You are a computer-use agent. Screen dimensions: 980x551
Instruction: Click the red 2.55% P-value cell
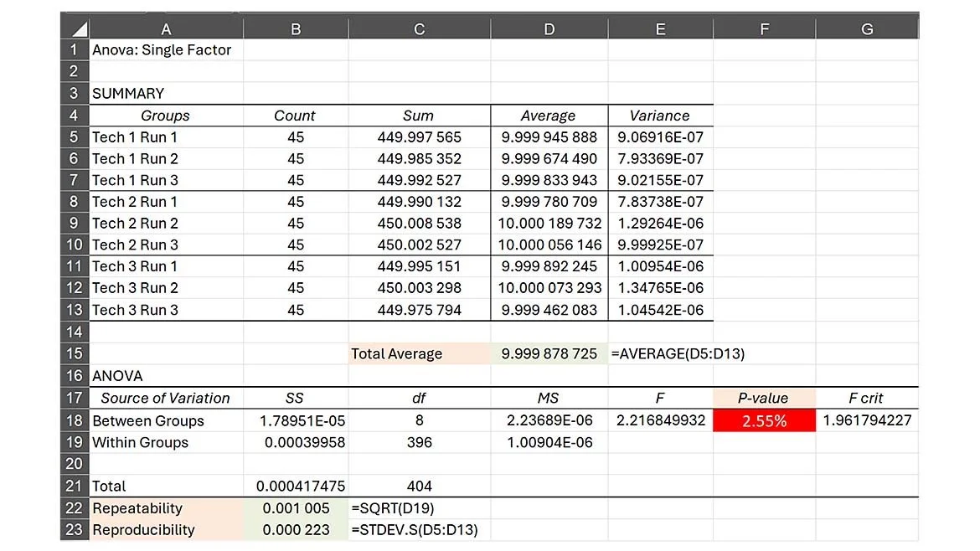pyautogui.click(x=765, y=420)
